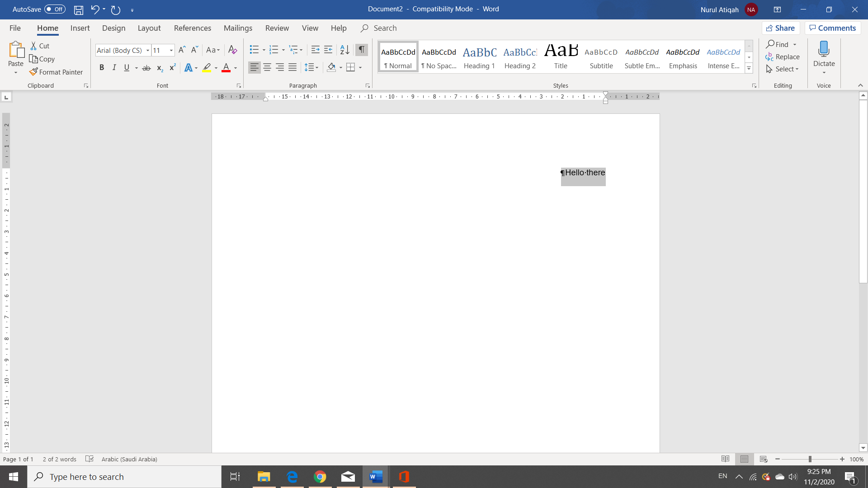Toggle show paragraph marks button
The image size is (868, 488).
362,50
